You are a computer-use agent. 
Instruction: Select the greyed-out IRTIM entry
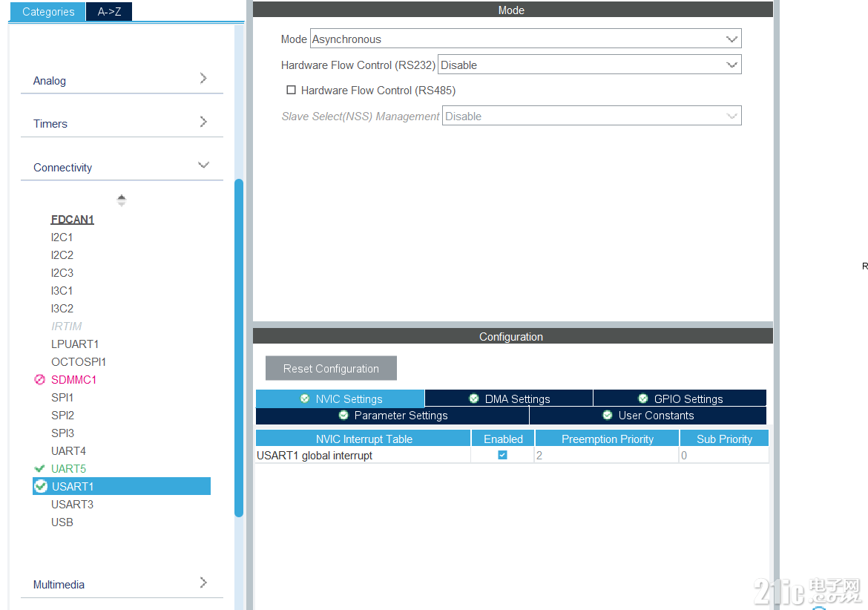point(67,326)
